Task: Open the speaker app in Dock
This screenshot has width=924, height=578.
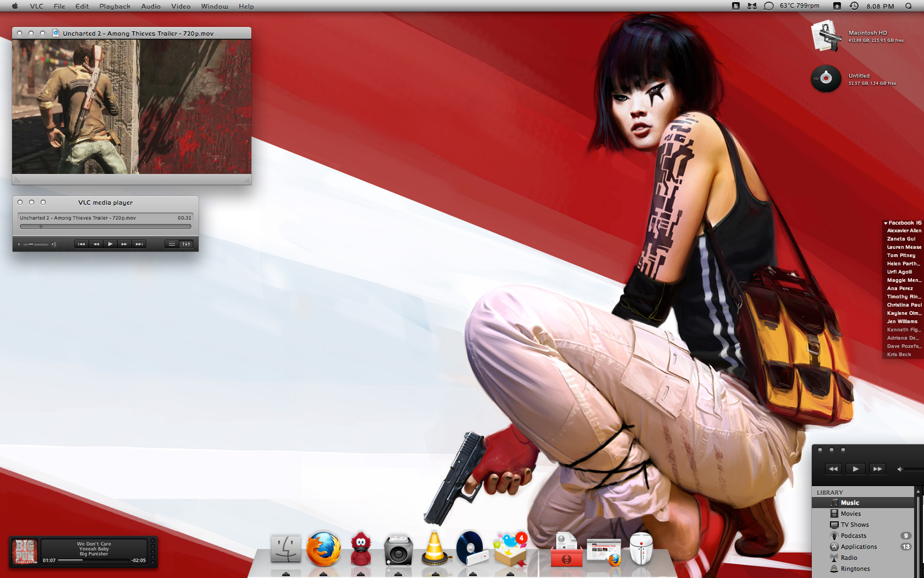Action: (398, 550)
